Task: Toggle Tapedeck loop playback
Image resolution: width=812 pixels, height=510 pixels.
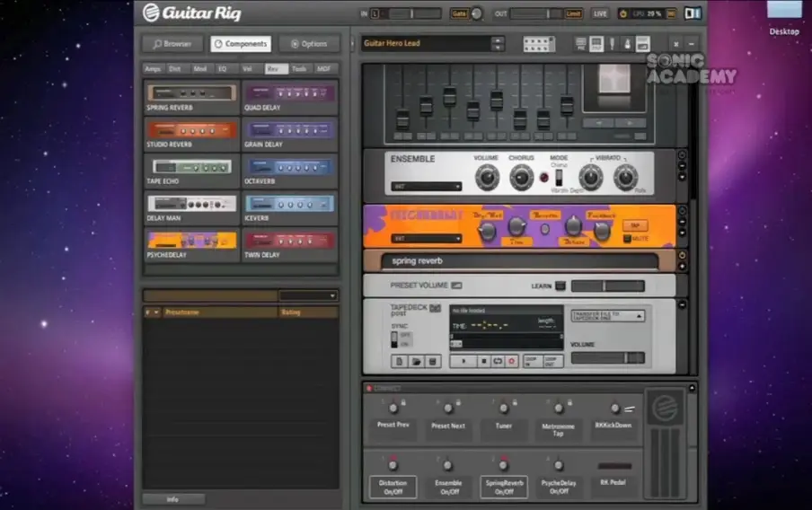Action: pyautogui.click(x=498, y=361)
